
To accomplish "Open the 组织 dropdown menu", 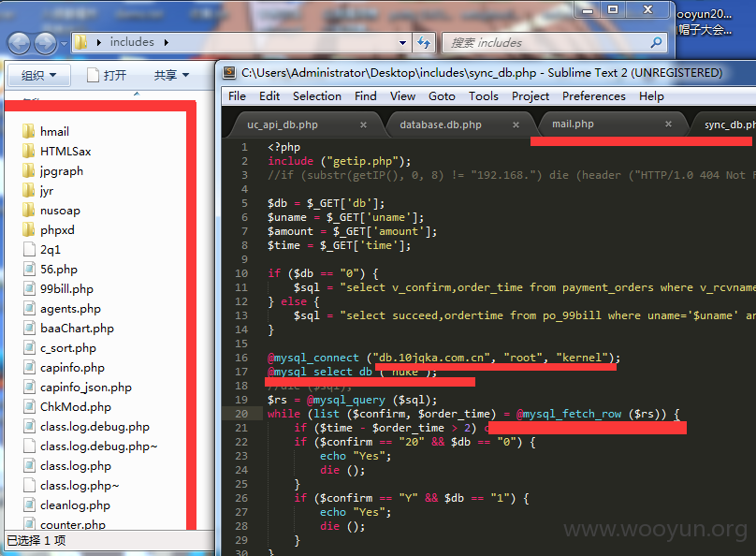I will click(39, 75).
